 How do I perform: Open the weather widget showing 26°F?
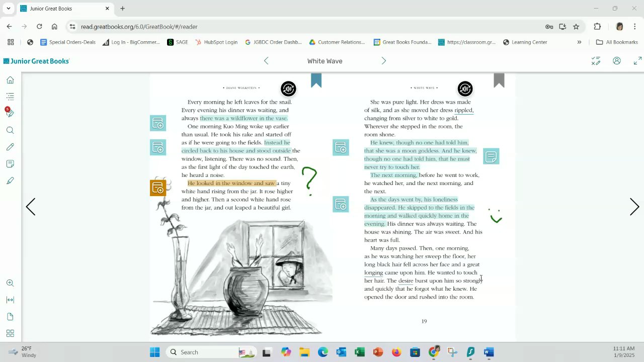23,352
